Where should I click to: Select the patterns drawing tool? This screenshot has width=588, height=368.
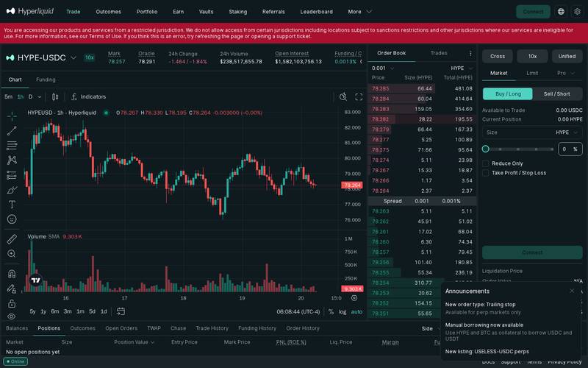click(12, 160)
